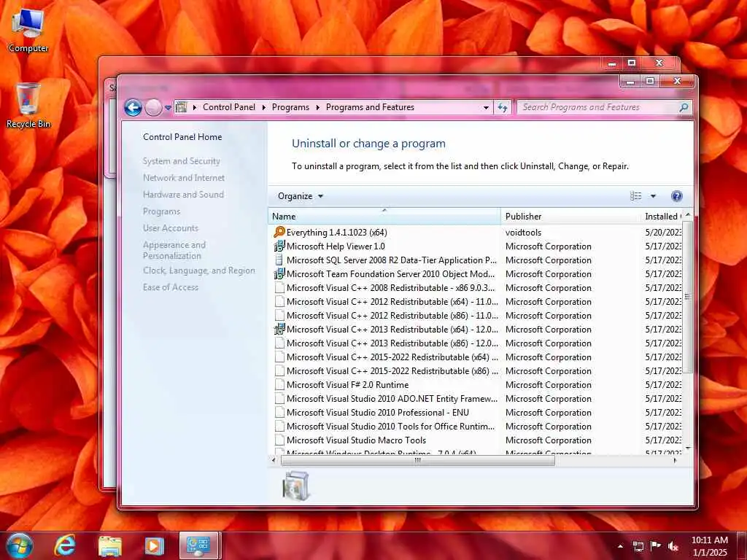Open the Computer desktop icon

(28, 30)
